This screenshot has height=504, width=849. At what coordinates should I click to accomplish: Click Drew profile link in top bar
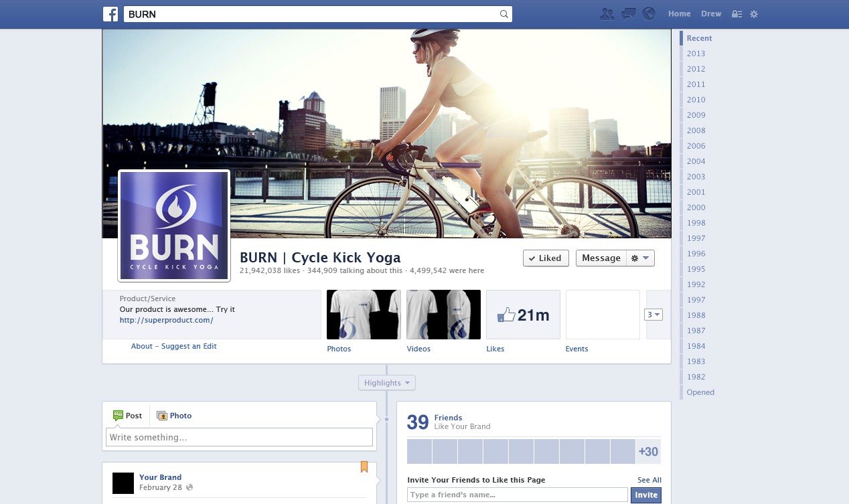point(711,14)
